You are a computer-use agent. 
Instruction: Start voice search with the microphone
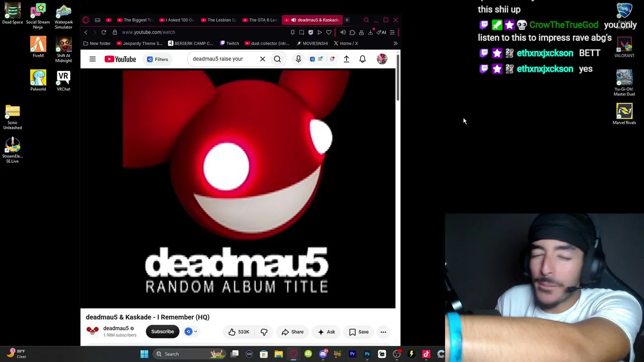(x=298, y=59)
